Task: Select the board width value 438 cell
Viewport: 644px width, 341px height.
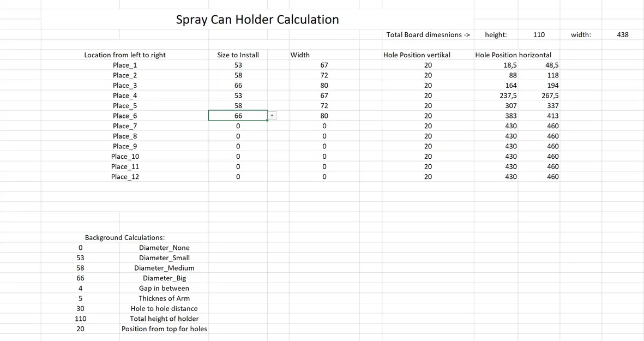Action: pos(623,34)
